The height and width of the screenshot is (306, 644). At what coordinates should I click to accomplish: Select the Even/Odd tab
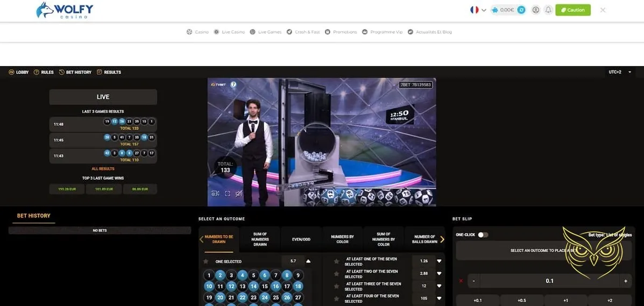pyautogui.click(x=301, y=239)
